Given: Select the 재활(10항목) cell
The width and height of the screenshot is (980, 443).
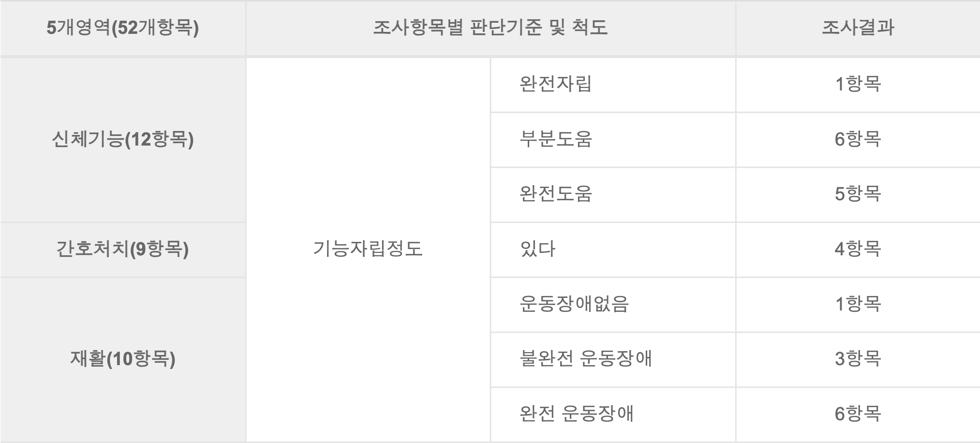Looking at the screenshot, I should pos(123,359).
